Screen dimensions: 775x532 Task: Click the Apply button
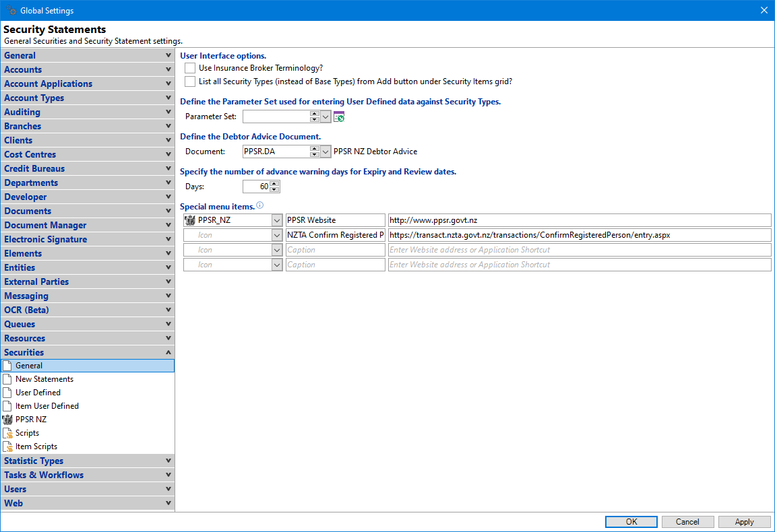744,522
